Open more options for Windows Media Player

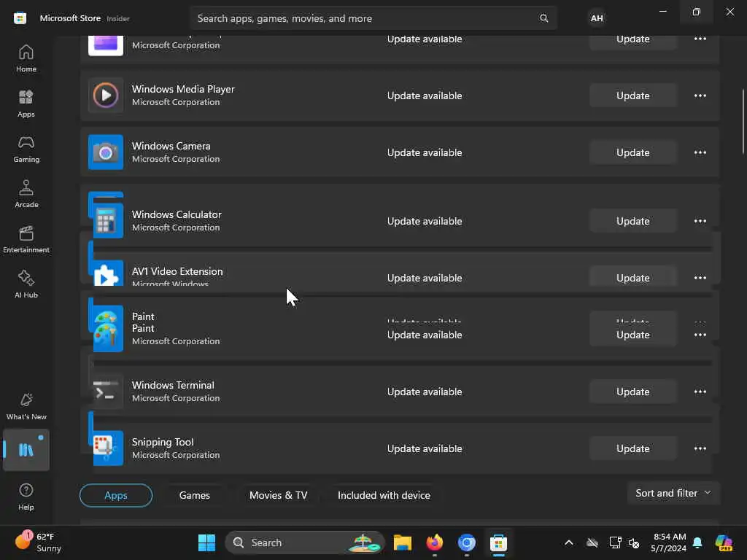point(700,96)
